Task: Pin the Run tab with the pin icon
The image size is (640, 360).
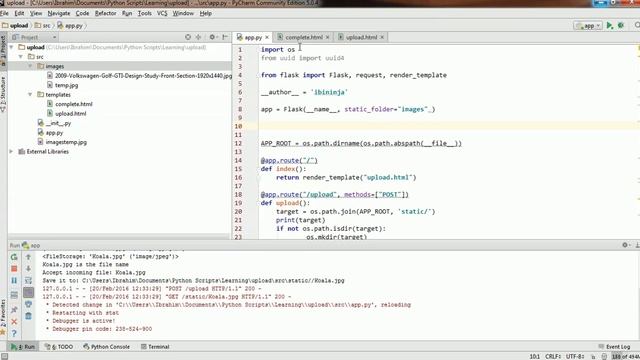Action: [14, 310]
